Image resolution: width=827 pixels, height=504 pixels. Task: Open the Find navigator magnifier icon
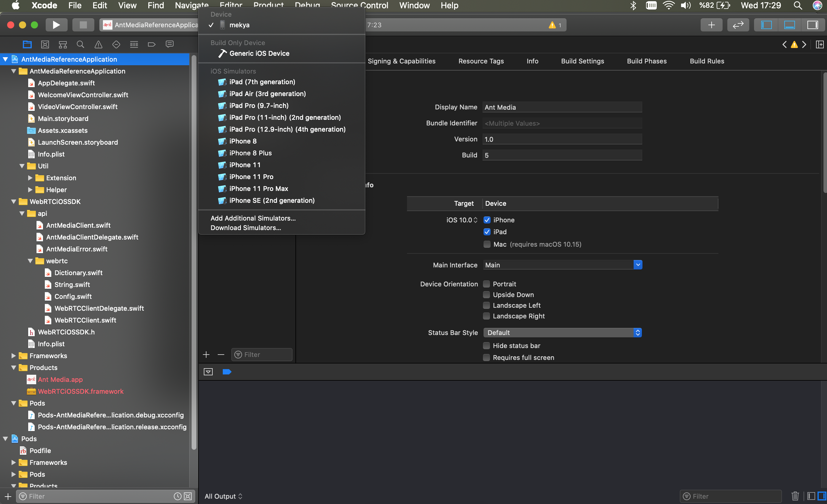(80, 44)
